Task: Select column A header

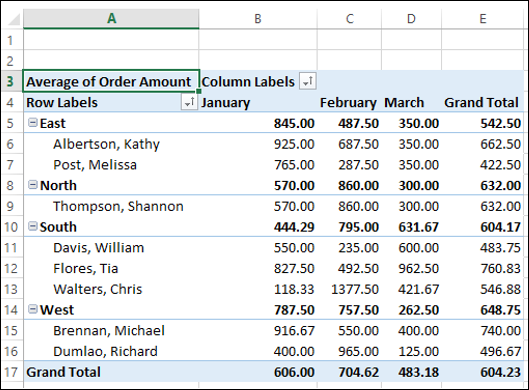Action: pos(111,19)
